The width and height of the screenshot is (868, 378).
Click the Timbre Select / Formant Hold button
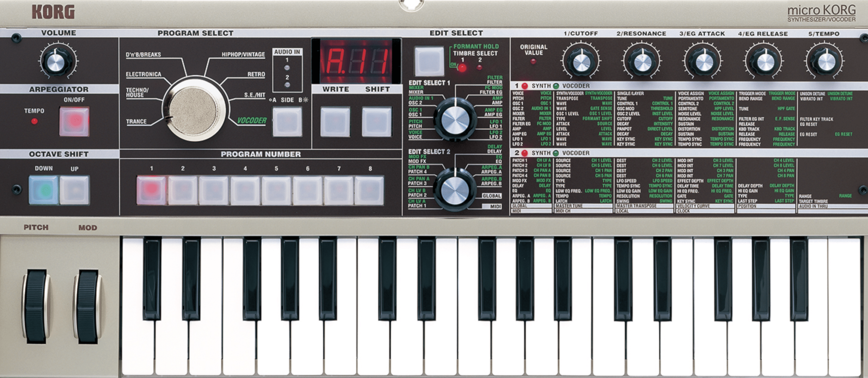[x=429, y=61]
